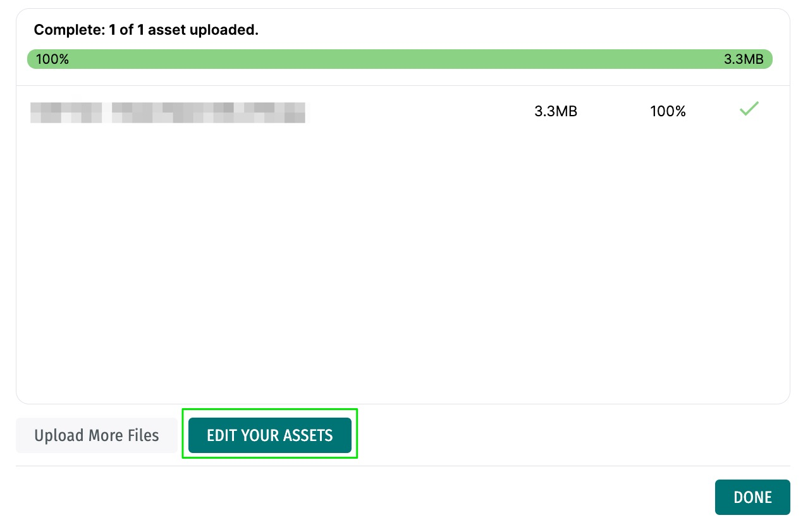Click the file row's 100% progress value

click(668, 111)
